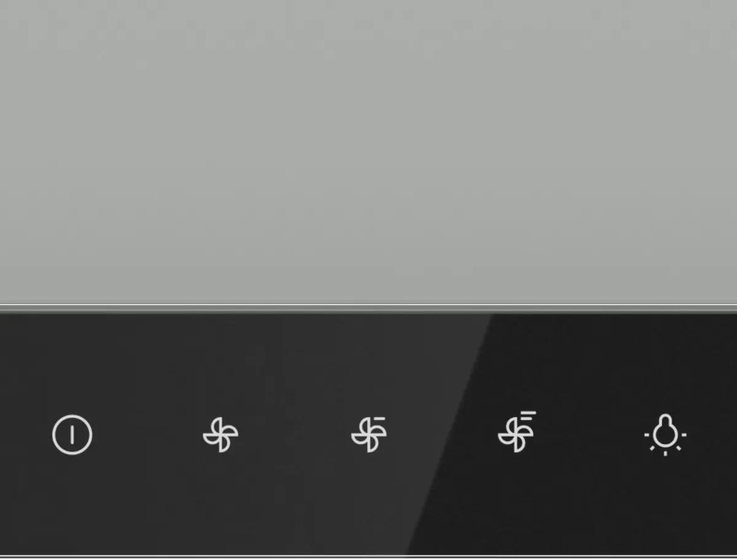Image resolution: width=737 pixels, height=560 pixels.
Task: Tap the power on/off icon
Action: tap(72, 435)
